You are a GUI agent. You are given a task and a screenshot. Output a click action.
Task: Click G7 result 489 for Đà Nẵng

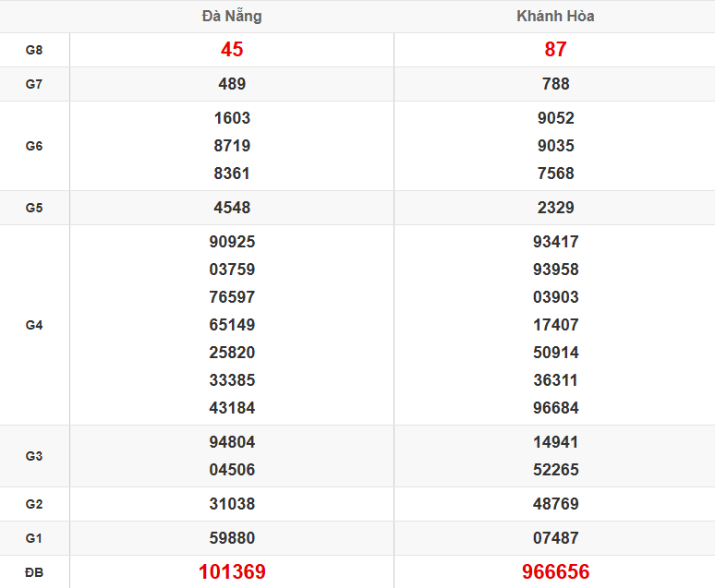[232, 84]
